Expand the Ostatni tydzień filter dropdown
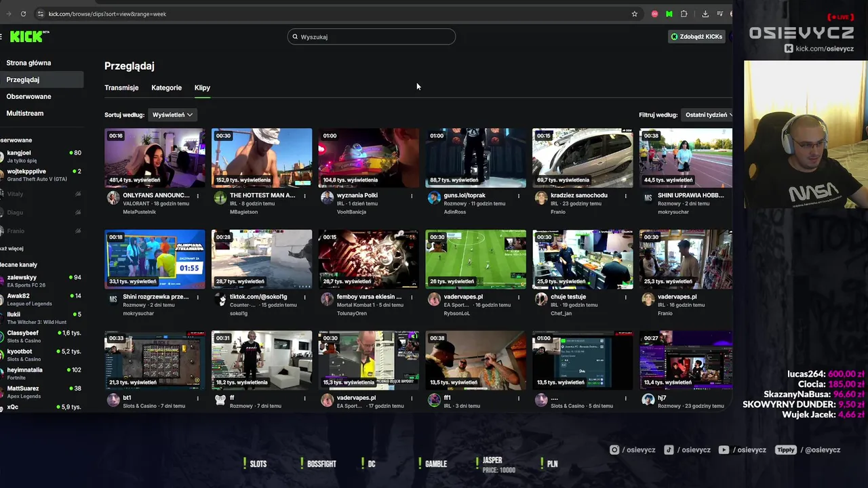Viewport: 868px width, 488px height. pyautogui.click(x=707, y=115)
